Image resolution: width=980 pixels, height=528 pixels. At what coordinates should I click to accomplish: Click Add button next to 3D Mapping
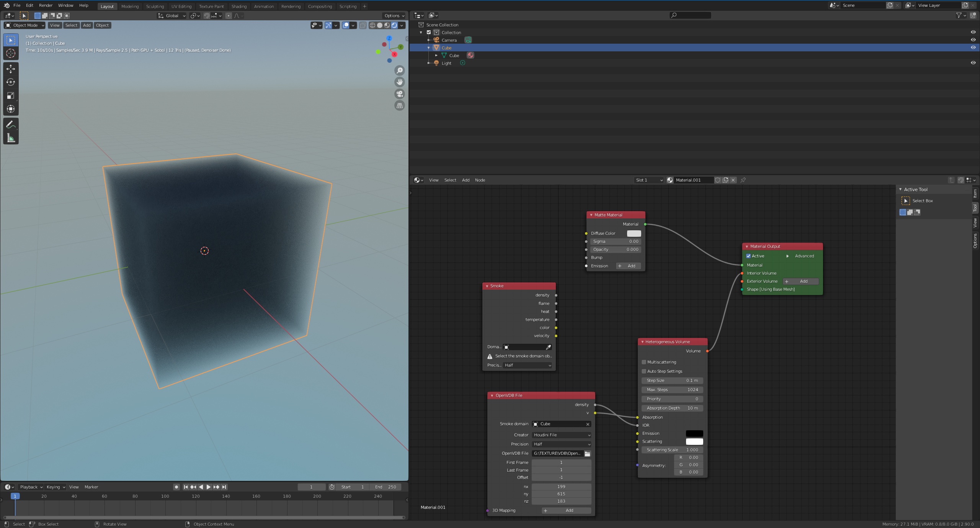pos(566,510)
